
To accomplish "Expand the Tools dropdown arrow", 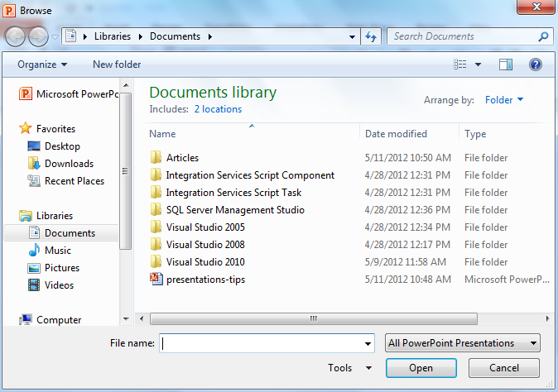I will [368, 368].
